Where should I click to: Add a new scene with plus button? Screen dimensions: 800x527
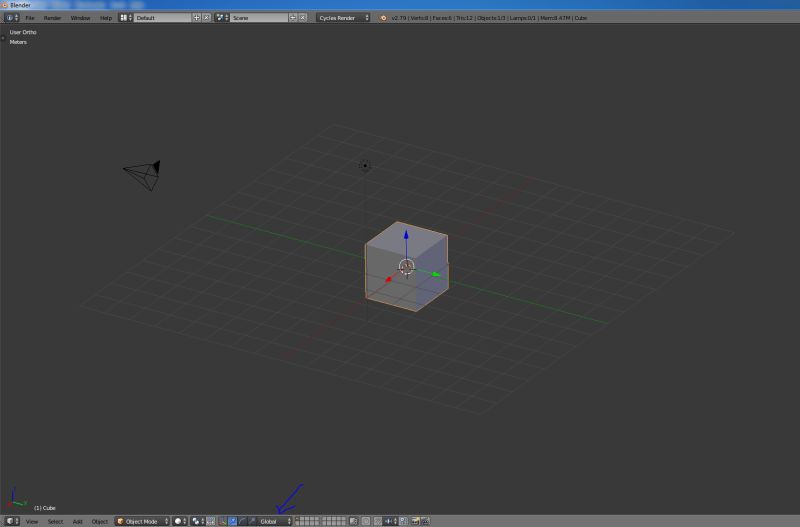[x=293, y=18]
